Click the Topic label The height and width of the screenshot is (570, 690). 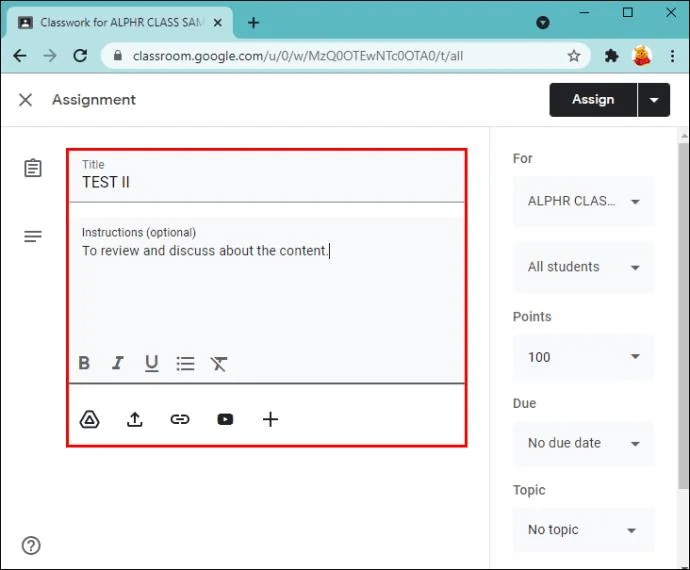[x=529, y=490]
